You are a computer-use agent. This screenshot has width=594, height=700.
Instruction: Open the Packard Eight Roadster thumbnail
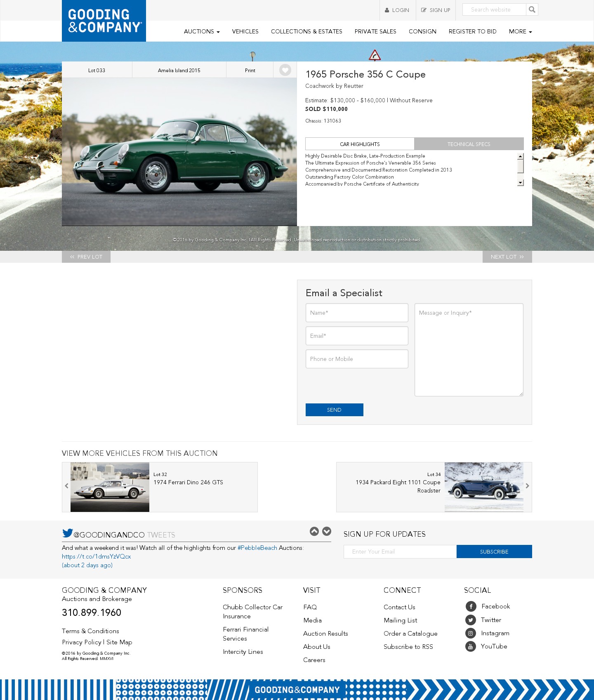484,487
